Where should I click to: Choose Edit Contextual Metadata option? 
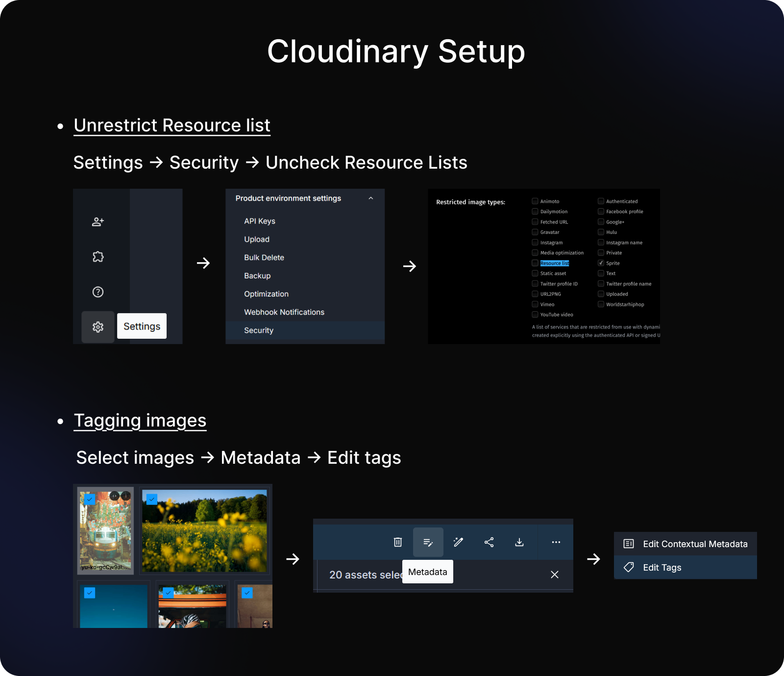[685, 544]
